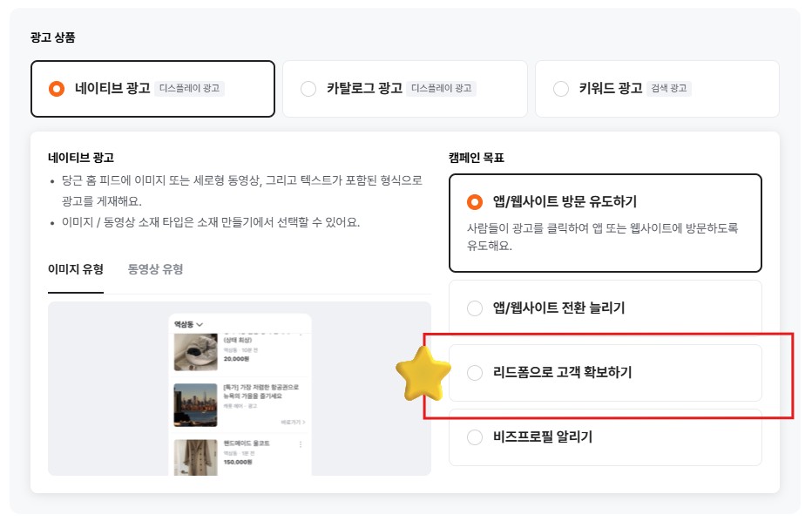Image resolution: width=812 pixels, height=528 pixels.
Task: Switch to the 동영상 유형 tab
Action: 155,269
